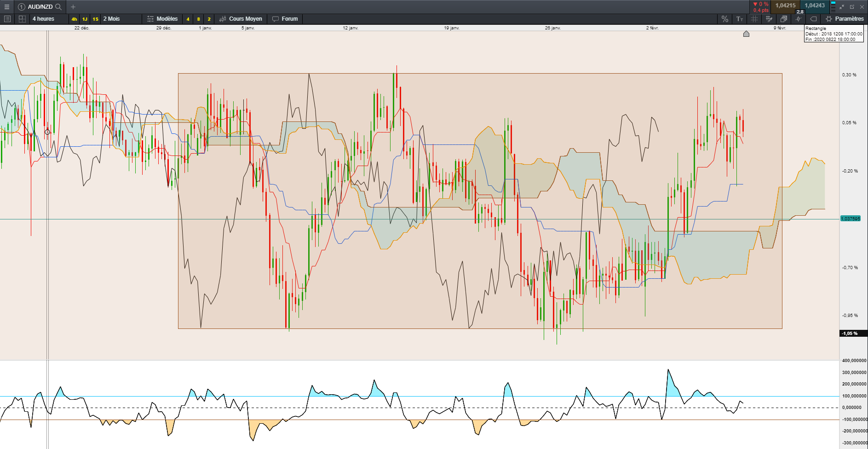Viewport: 868px width, 449px height.
Task: Click the -0,20 % scale value
Action: tap(850, 171)
